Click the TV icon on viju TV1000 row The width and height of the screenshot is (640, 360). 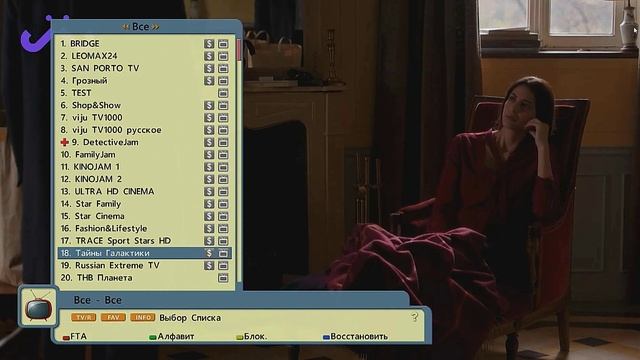click(223, 118)
